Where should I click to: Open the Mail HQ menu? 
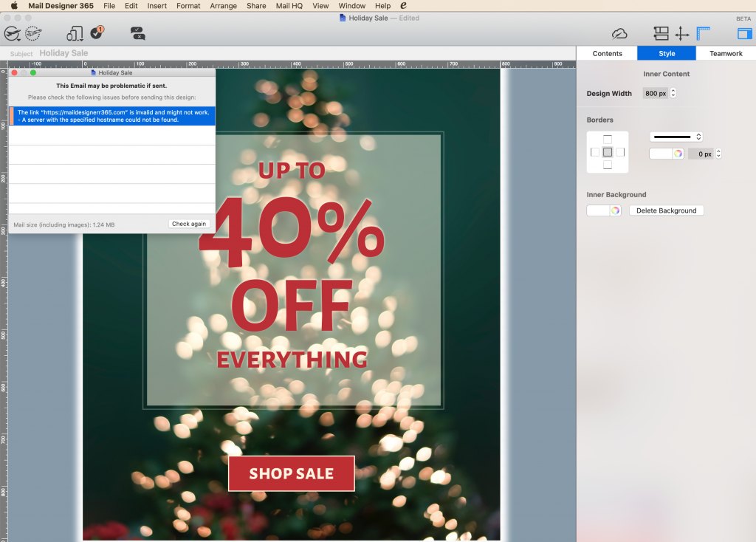pyautogui.click(x=289, y=6)
